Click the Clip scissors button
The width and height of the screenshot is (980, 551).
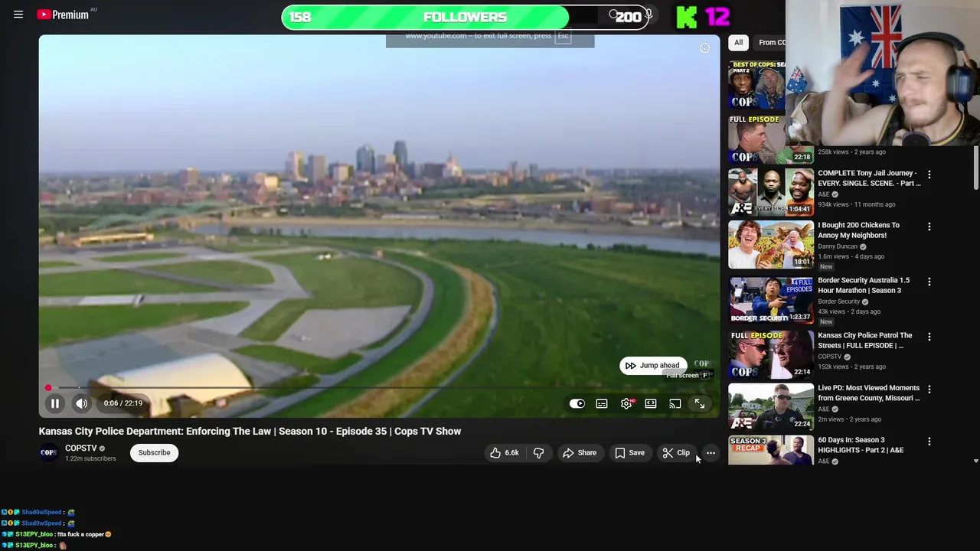pos(676,453)
